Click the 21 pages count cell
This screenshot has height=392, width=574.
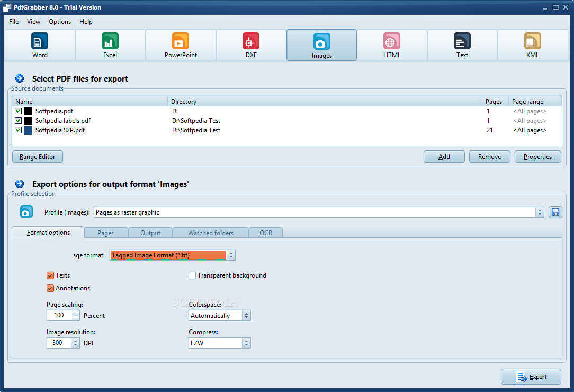pos(489,130)
